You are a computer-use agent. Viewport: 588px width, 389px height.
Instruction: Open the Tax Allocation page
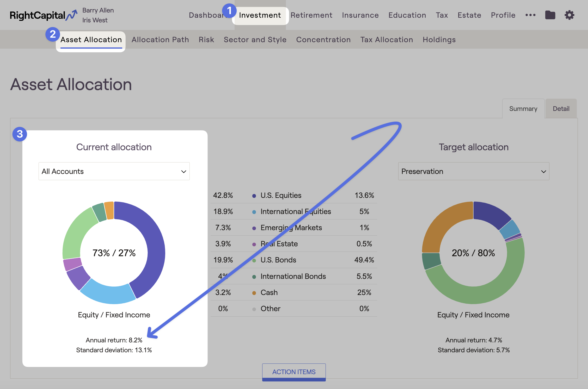click(x=387, y=40)
